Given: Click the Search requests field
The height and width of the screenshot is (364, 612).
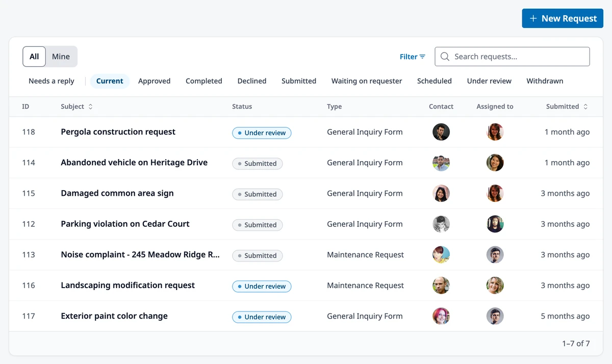Looking at the screenshot, I should point(512,57).
